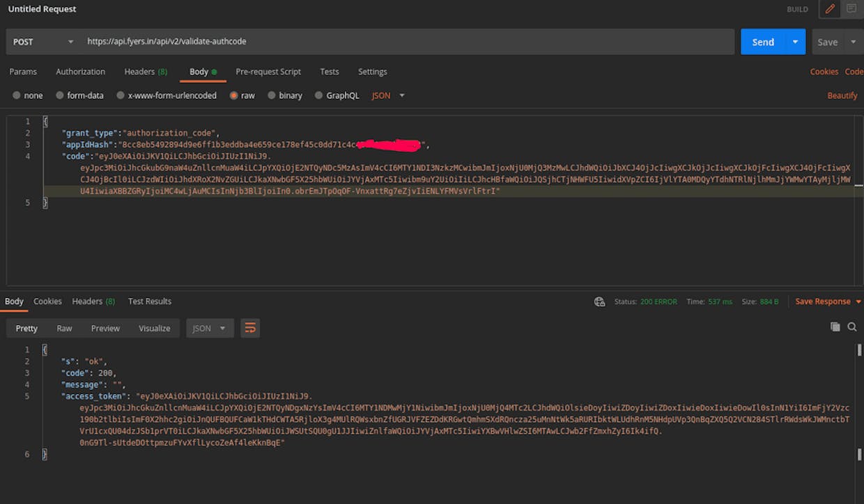The width and height of the screenshot is (864, 504).
Task: Open the Cookies link at top right
Action: click(824, 72)
